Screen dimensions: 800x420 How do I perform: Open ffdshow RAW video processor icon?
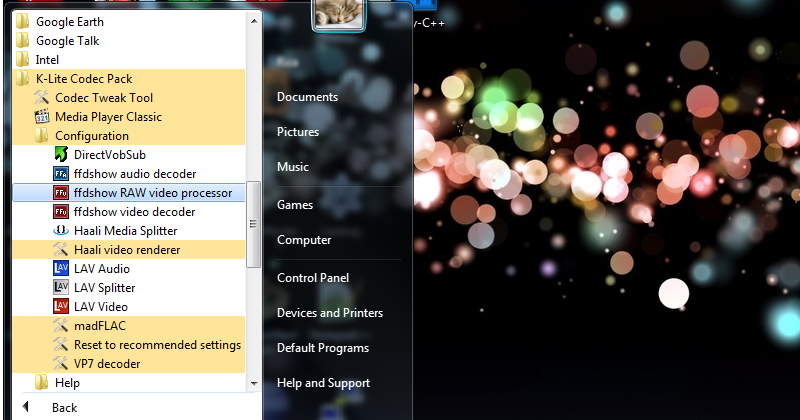[61, 193]
